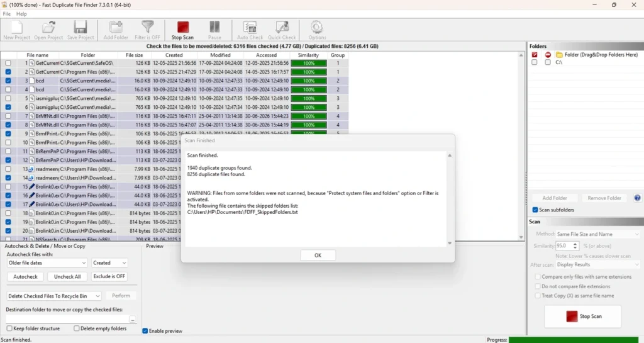Open the Created date type dropdown

pyautogui.click(x=109, y=263)
